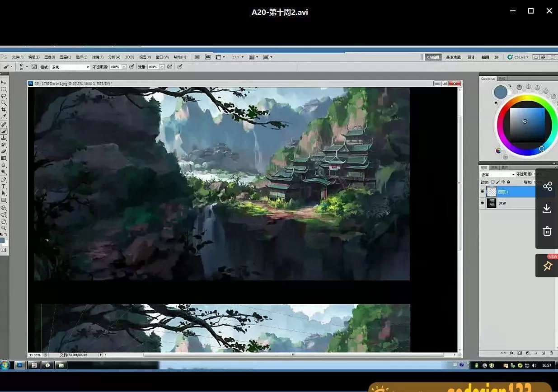Select the Crop tool
Screen dimensions: 558x392
tap(4, 110)
